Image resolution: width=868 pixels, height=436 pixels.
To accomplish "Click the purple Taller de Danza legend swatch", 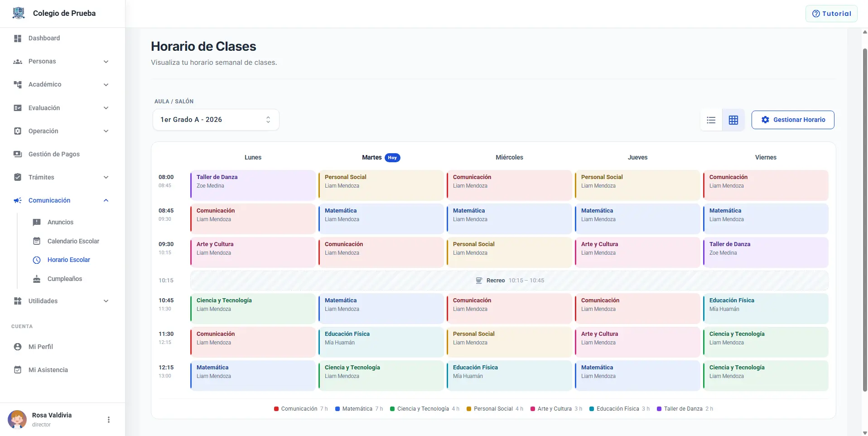I will coord(659,409).
